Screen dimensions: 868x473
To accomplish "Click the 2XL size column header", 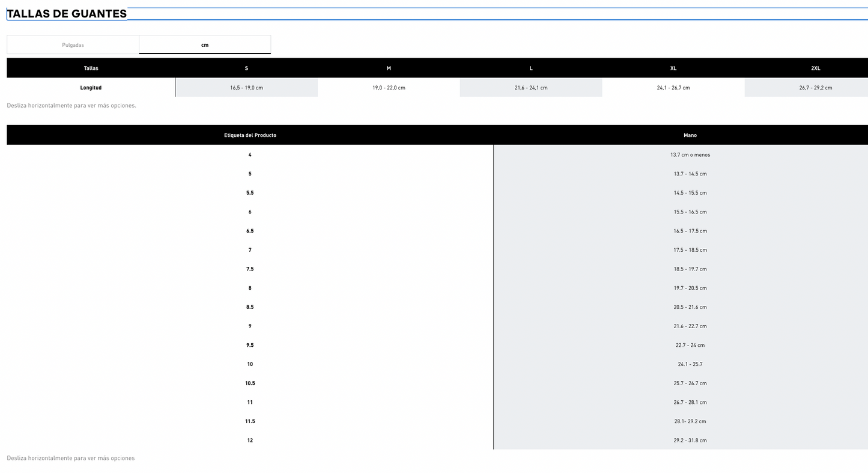I will 815,69.
